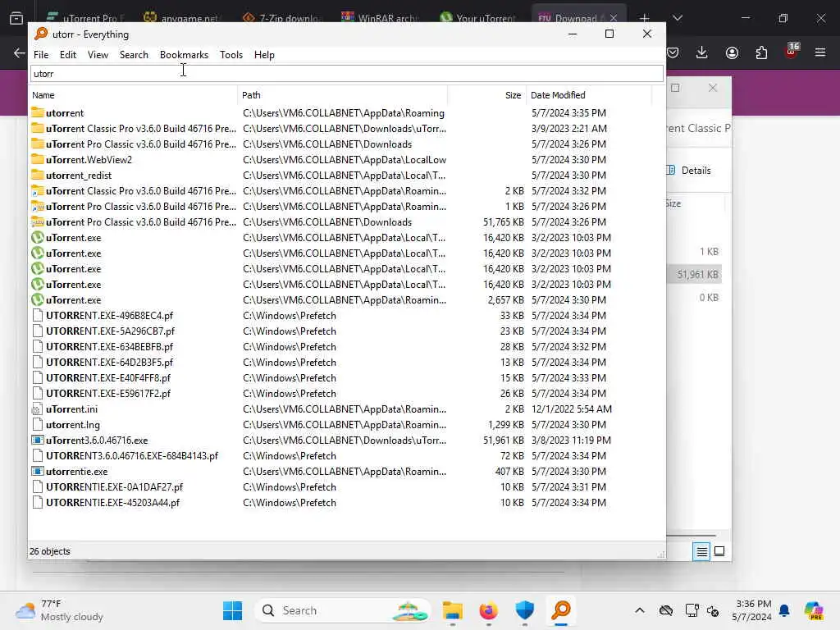The image size is (840, 630).
Task: Go back in the browser
Action: click(x=20, y=52)
